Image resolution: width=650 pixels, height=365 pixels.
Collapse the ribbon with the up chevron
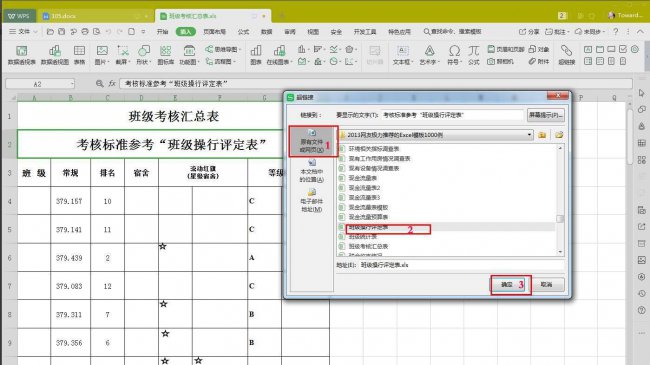[x=640, y=32]
